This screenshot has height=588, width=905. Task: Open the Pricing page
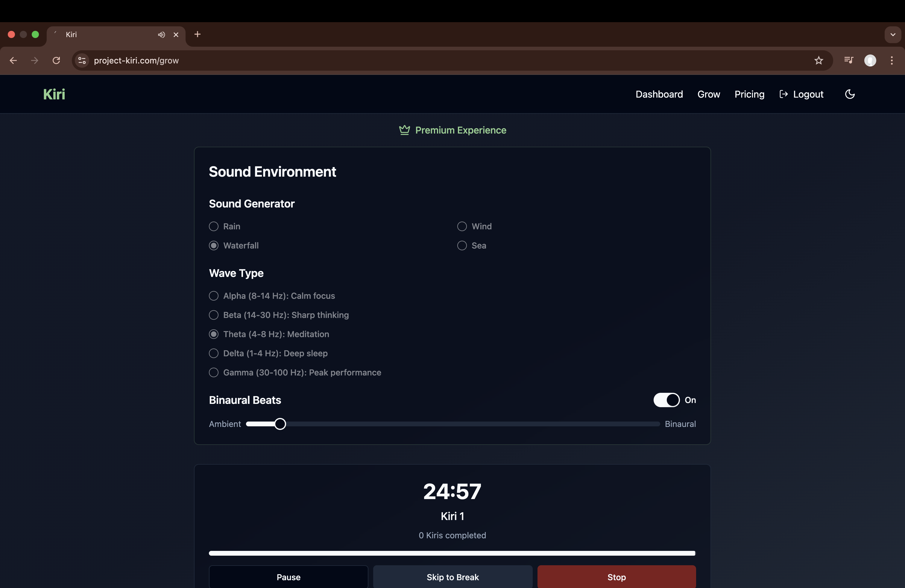coord(749,94)
